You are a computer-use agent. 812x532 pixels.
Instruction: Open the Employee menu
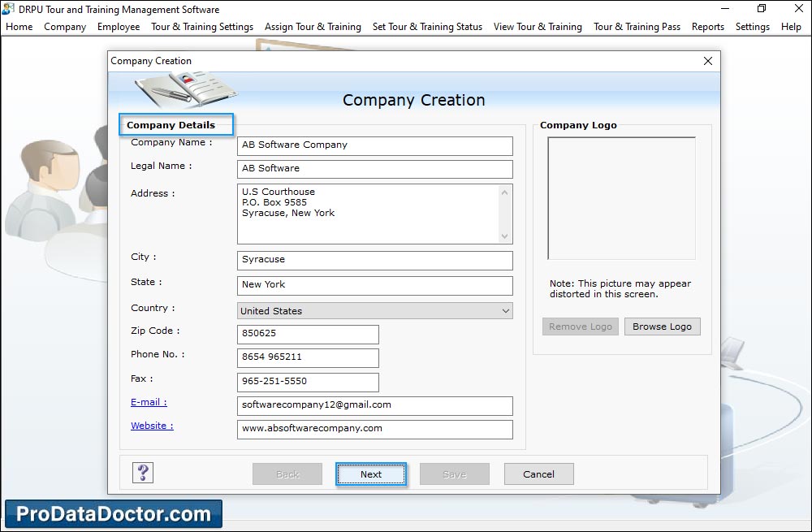tap(119, 27)
